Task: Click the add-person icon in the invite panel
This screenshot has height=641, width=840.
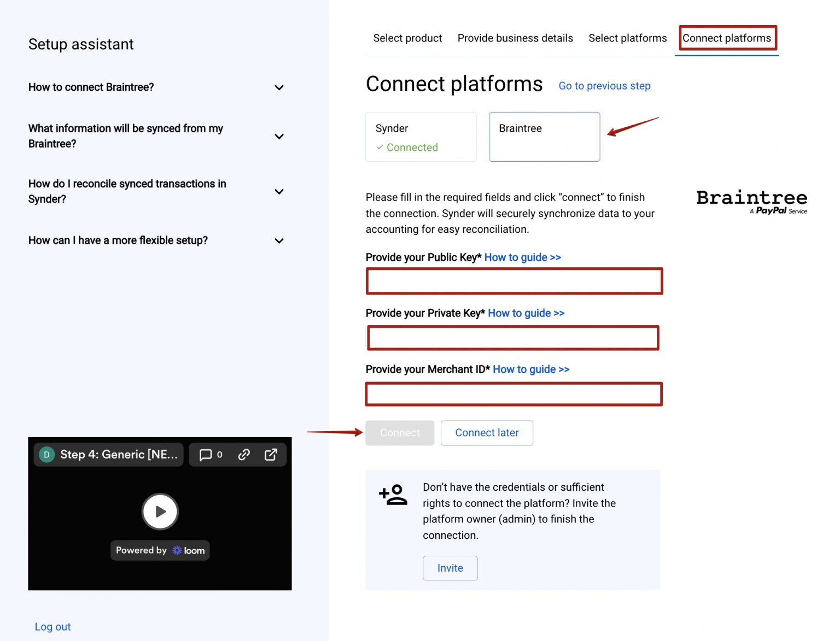Action: tap(393, 495)
